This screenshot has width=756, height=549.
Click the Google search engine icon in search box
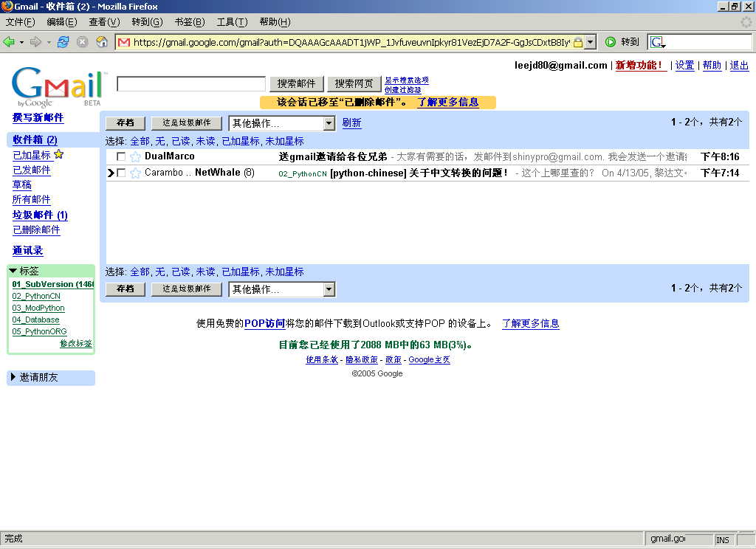(x=658, y=42)
